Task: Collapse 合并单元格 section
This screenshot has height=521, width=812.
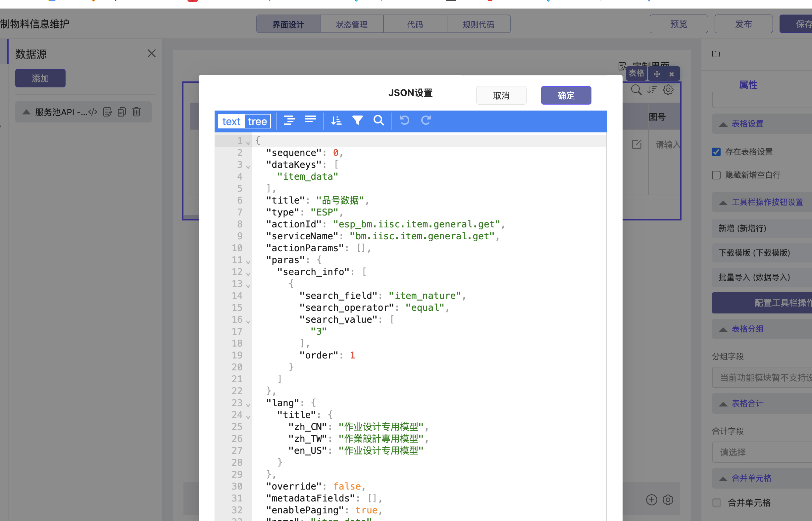Action: (723, 479)
